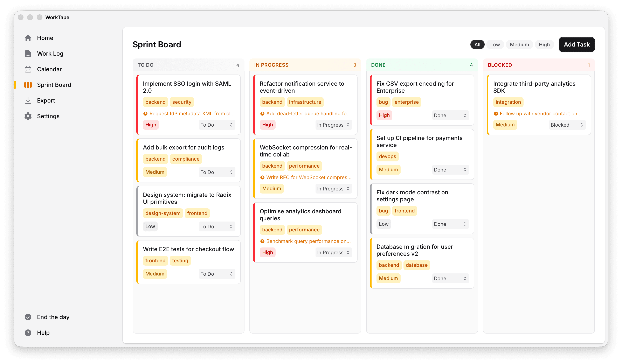Switch to Sprint Board in the sidebar
Screen dimensions: 622x364
tap(54, 85)
